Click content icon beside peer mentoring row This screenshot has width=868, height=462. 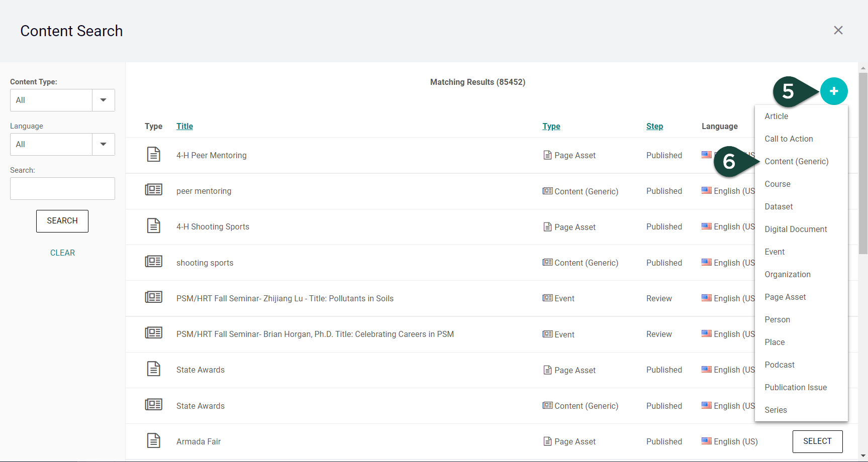(153, 190)
